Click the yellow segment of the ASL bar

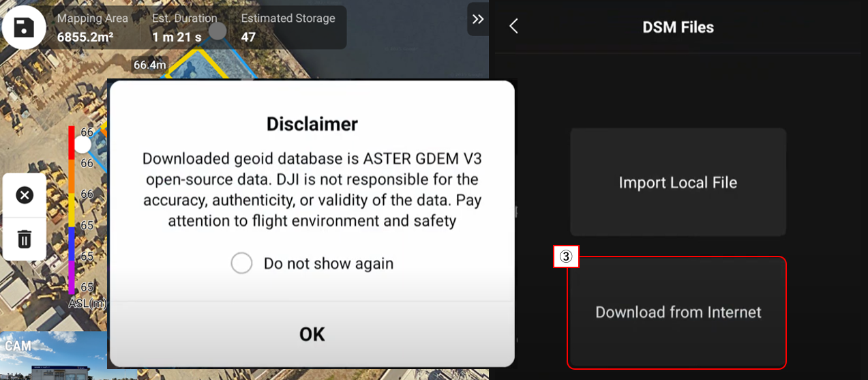pos(71,211)
